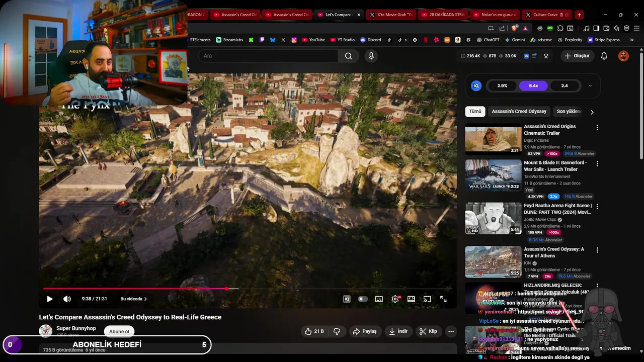The image size is (644, 362).
Task: Open 'Assassin's Creed Odyssey: A Tour of Athens'
Action: pos(554,252)
